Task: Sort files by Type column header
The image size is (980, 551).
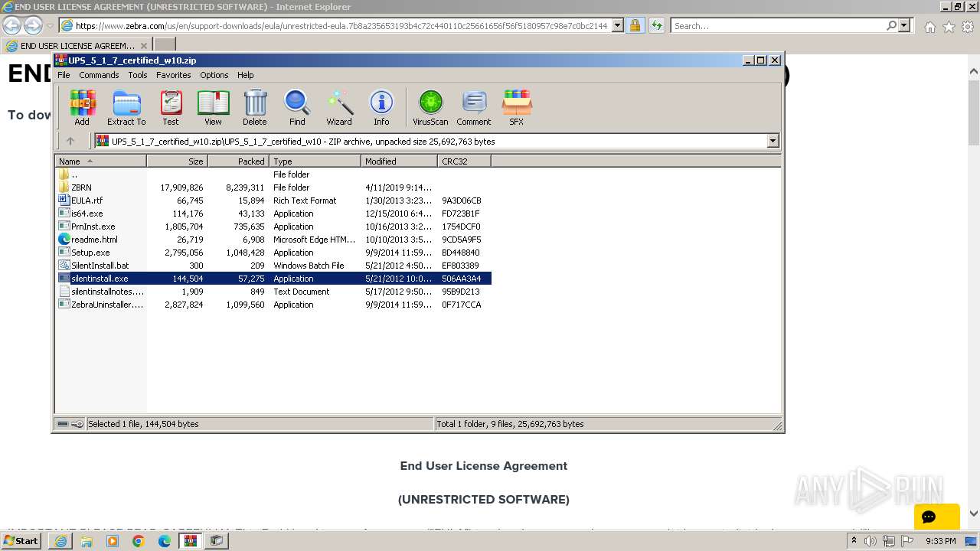Action: point(315,161)
